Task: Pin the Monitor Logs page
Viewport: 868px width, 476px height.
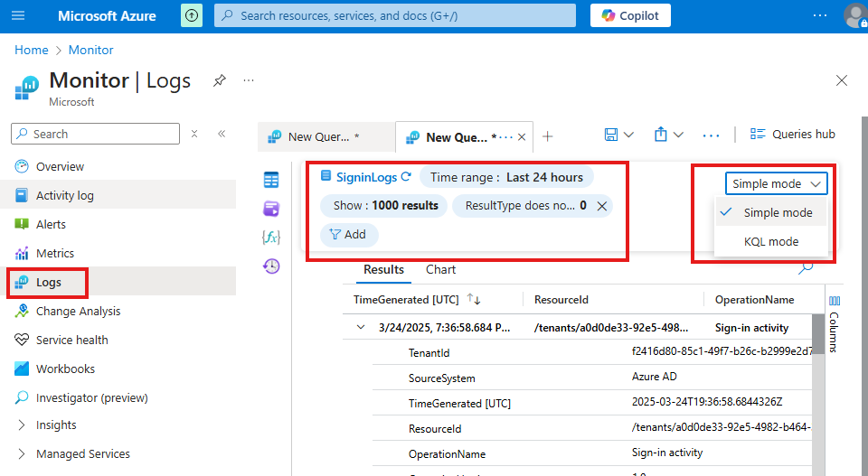Action: click(x=219, y=80)
